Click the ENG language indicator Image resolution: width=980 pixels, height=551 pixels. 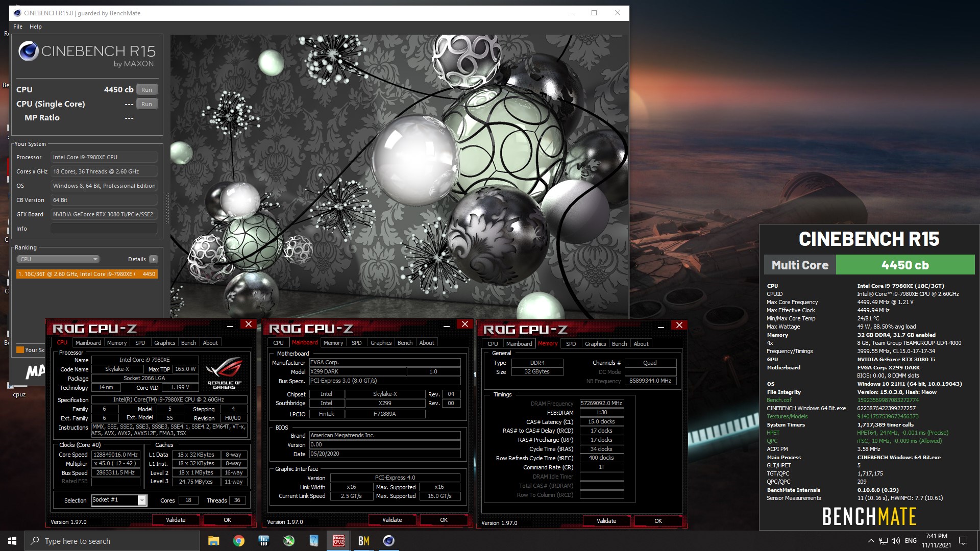tap(911, 541)
